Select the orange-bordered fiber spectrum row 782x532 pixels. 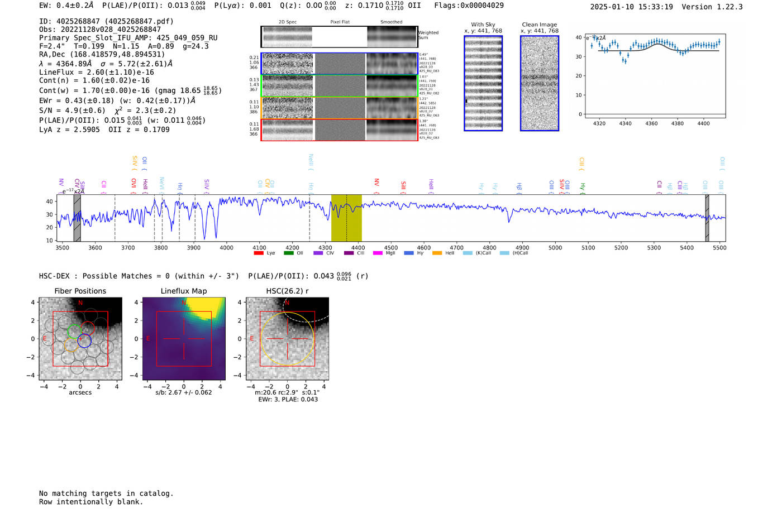coord(339,108)
